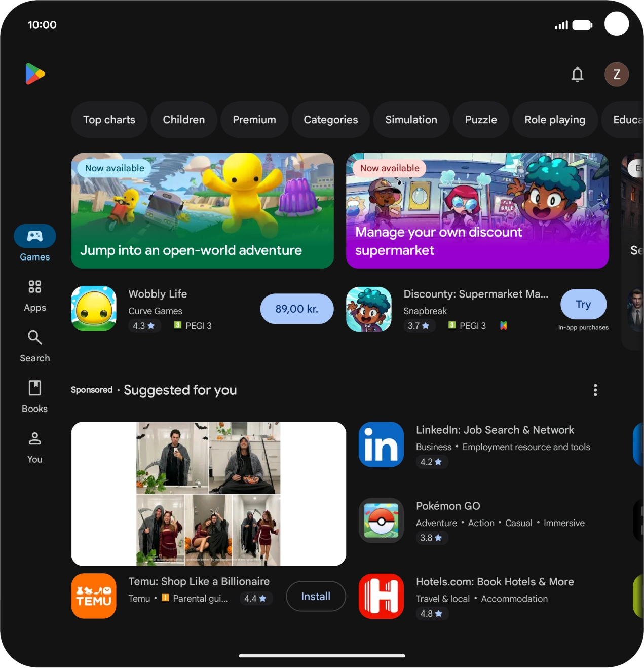Screen dimensions: 644x668
Task: Open the You tab in sidebar
Action: pos(35,448)
